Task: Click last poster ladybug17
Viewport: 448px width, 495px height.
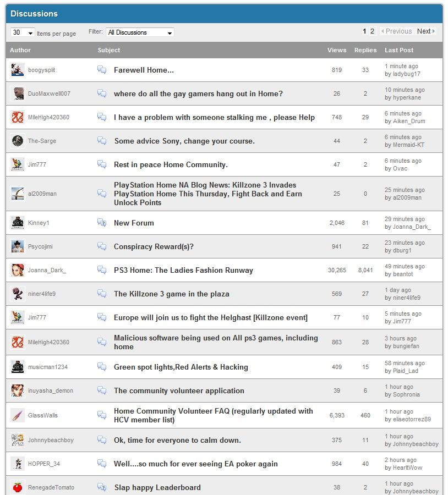Action: [x=407, y=74]
